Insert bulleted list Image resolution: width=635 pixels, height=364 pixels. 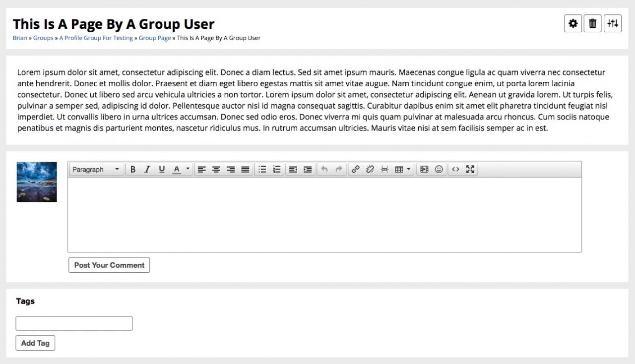point(262,170)
